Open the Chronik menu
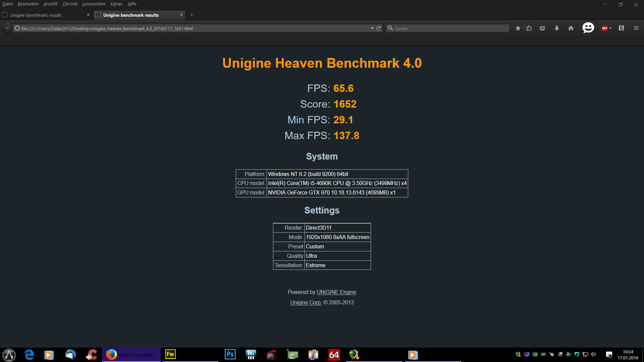 click(x=70, y=4)
